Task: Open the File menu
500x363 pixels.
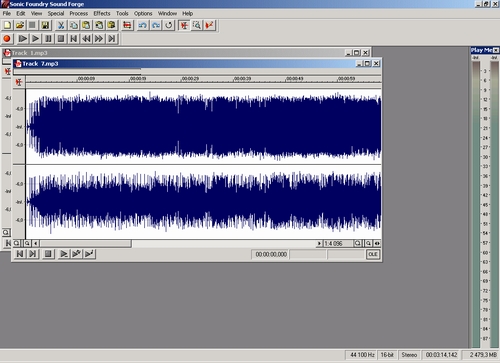Action: pos(7,14)
